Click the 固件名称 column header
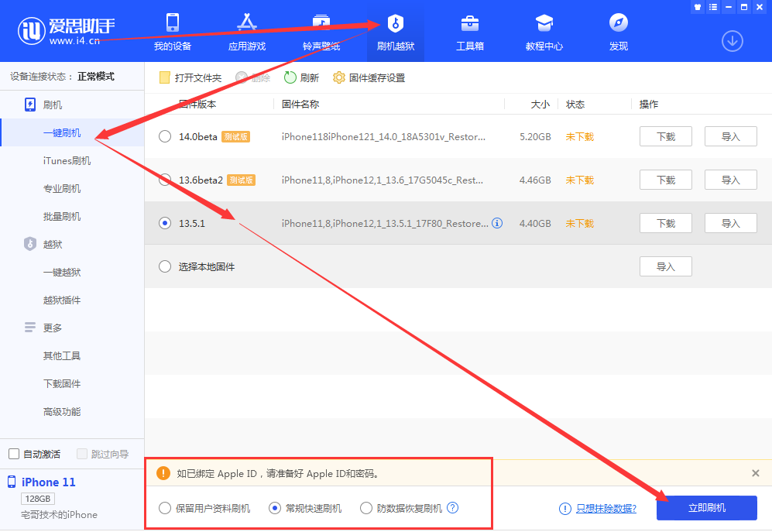Viewport: 772px width, 532px height. 300,104
